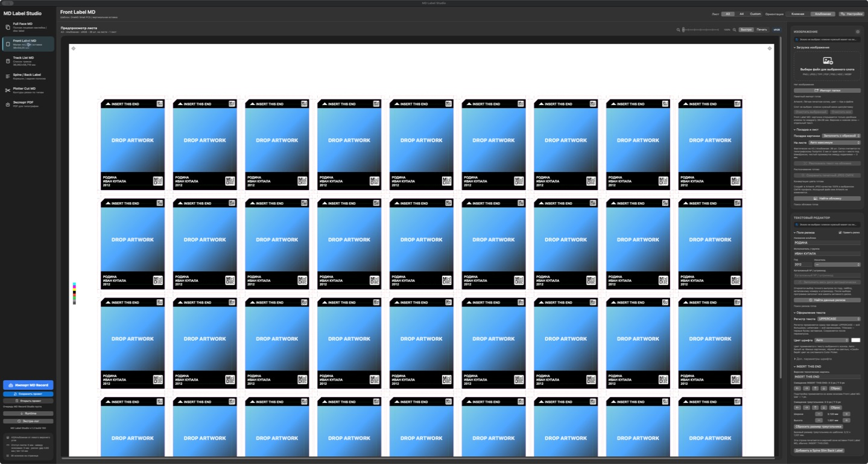Click the artist field ИВАН КУПАЛА
Screen dimensions: 868x464
click(x=827, y=253)
